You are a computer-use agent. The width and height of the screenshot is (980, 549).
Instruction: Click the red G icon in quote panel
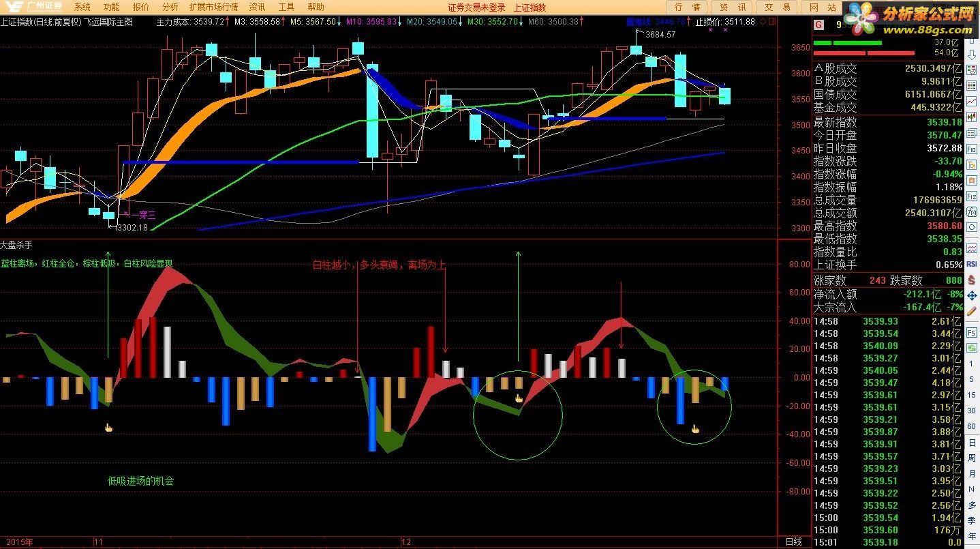(818, 25)
